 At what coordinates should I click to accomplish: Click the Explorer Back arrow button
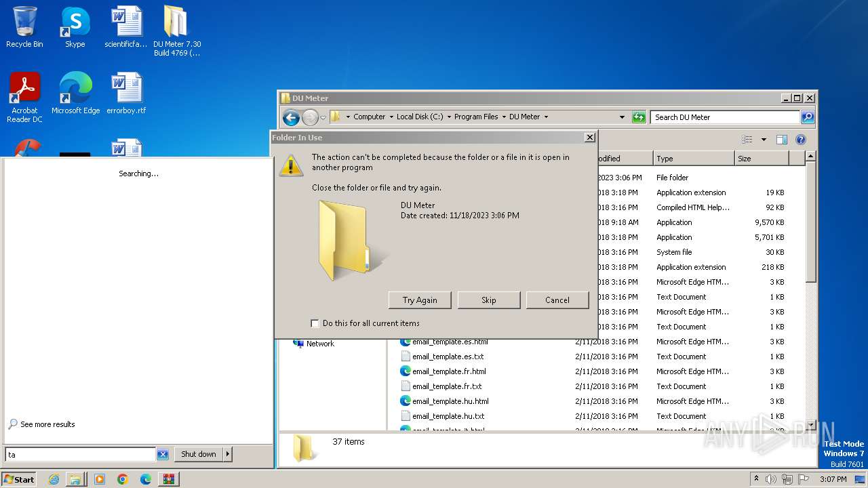coord(291,117)
